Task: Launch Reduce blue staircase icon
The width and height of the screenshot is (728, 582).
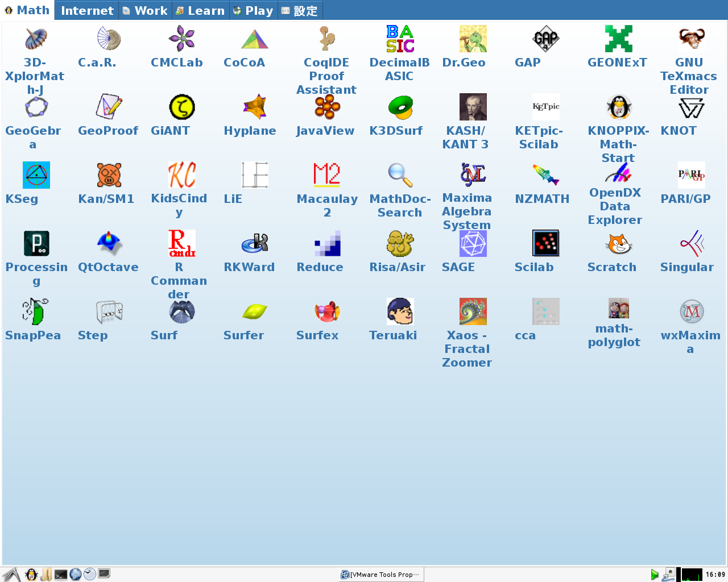Action: (x=328, y=243)
